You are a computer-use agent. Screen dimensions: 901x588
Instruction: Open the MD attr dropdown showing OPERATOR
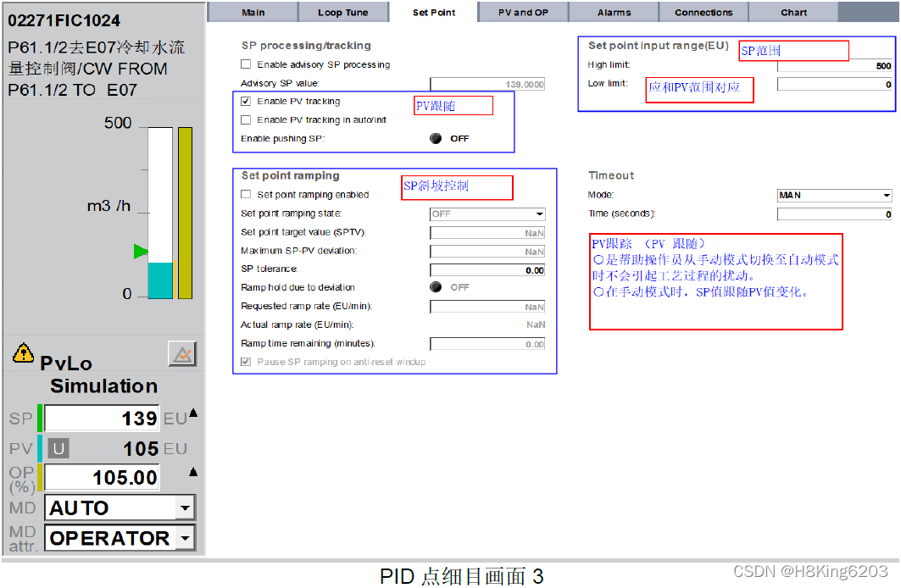coord(120,538)
